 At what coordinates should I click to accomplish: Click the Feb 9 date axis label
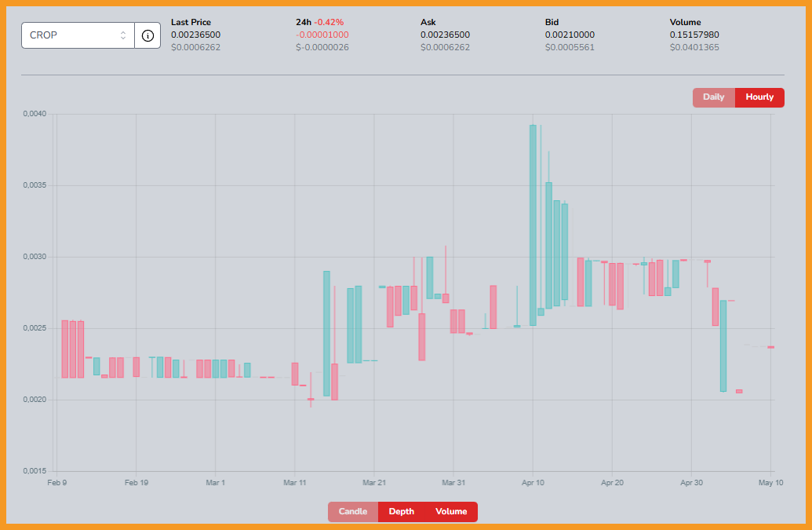pos(57,483)
